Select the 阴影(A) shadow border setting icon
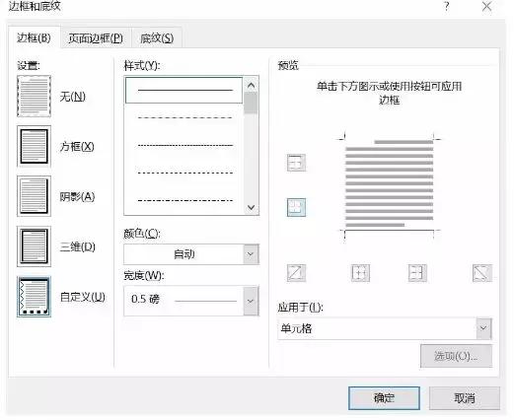The width and height of the screenshot is (514, 420). pyautogui.click(x=34, y=196)
